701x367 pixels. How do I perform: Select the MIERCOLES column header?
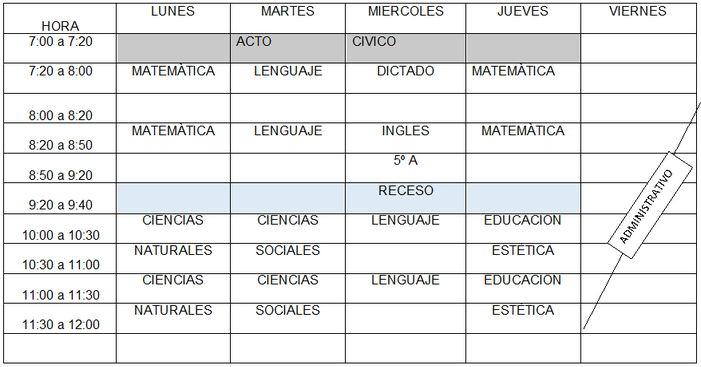(405, 18)
